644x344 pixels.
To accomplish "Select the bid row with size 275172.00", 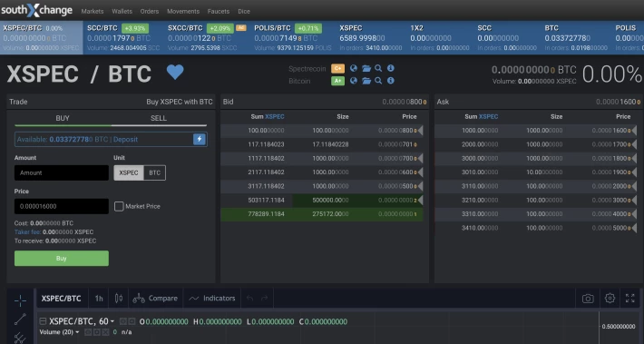I will click(322, 214).
